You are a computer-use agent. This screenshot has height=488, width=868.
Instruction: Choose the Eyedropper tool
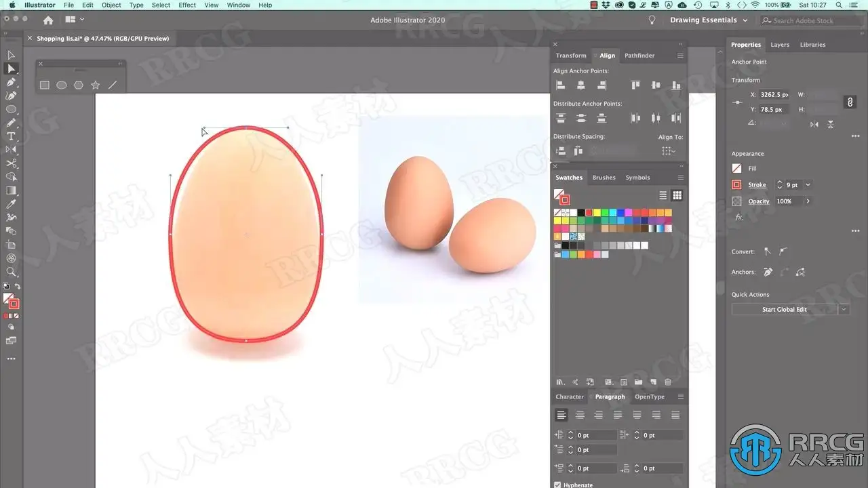pyautogui.click(x=12, y=204)
